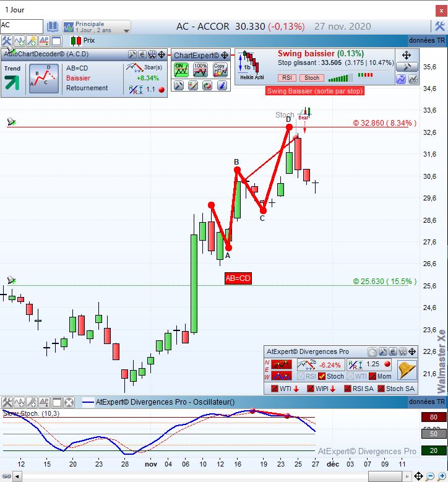Click the Stoch button in the Swing panel
Screen dimensions: 448x482
[312, 78]
